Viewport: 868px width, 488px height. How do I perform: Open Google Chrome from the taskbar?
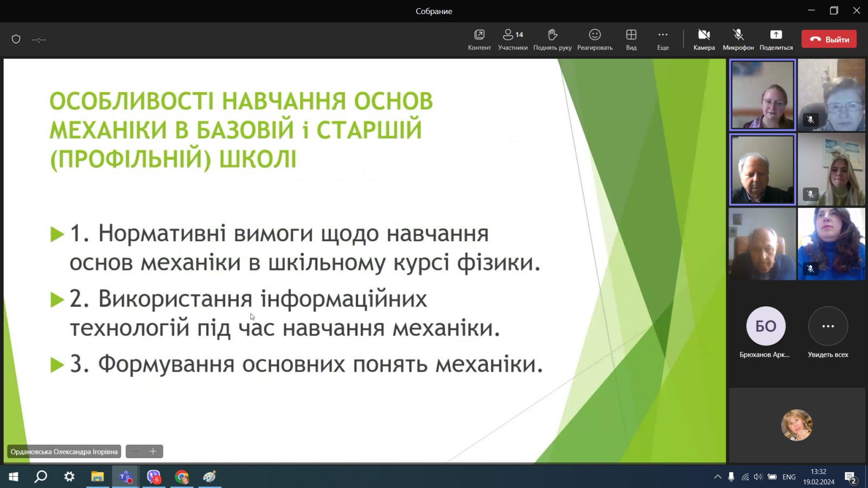click(x=182, y=477)
